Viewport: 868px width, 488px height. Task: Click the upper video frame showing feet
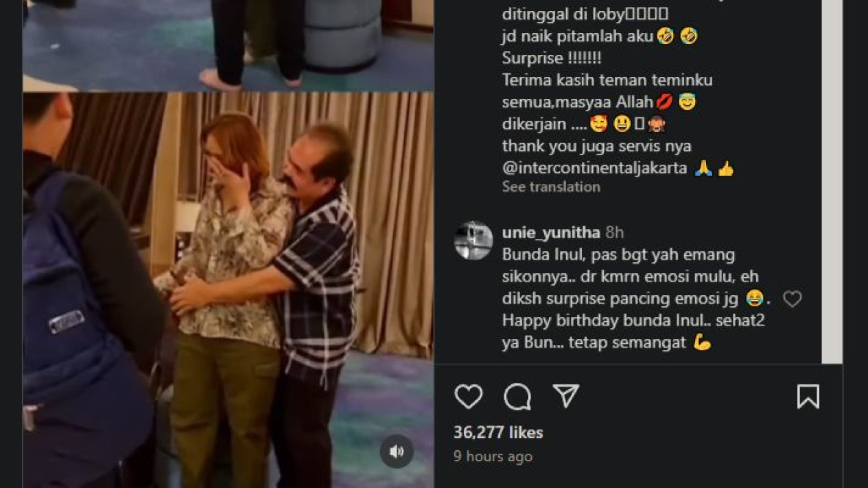(x=228, y=45)
